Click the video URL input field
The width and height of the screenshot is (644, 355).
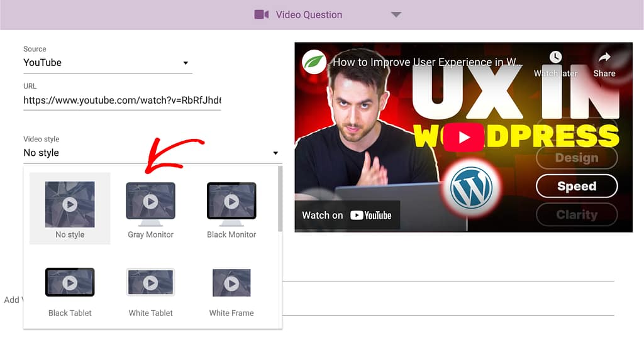(x=122, y=100)
